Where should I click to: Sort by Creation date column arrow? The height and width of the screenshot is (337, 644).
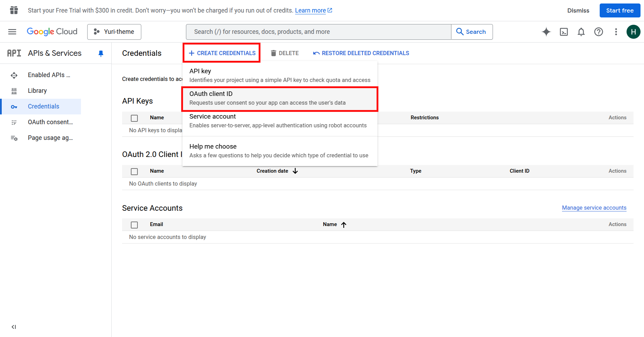(x=295, y=171)
